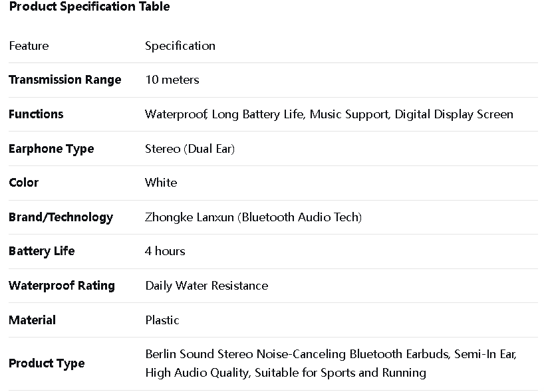The height and width of the screenshot is (392, 544).
Task: Select the Material row label
Action: (x=32, y=320)
